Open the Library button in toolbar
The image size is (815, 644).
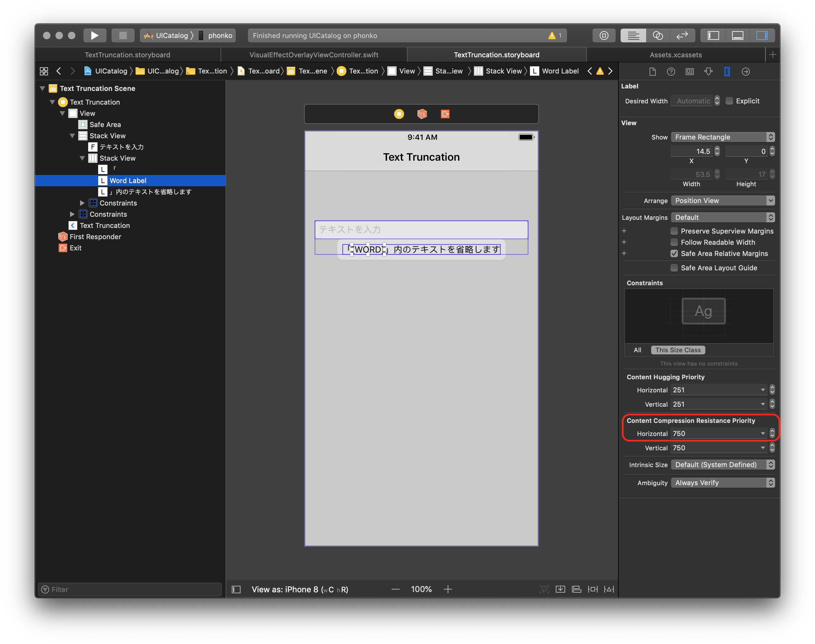pyautogui.click(x=604, y=36)
